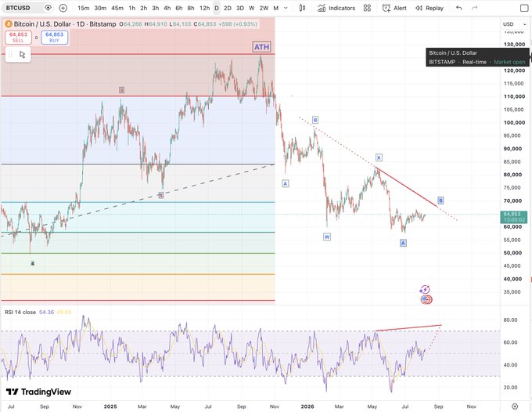Choose the 6h interval
The width and height of the screenshot is (532, 412).
(179, 8)
